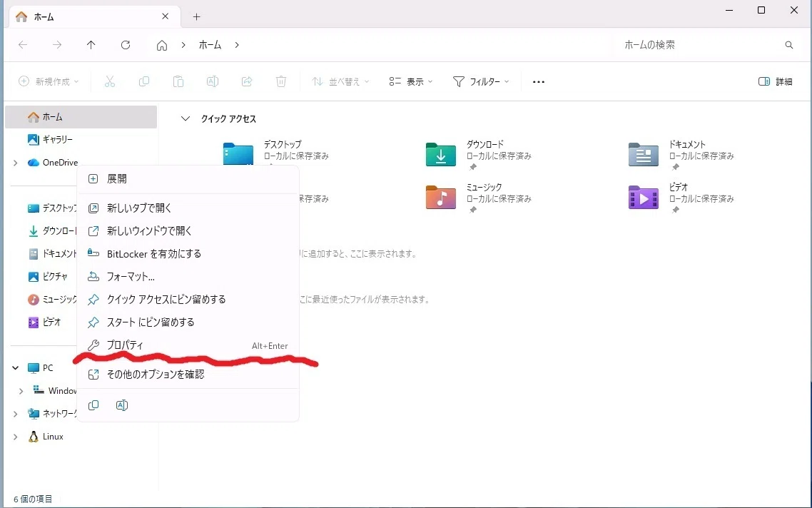
Task: Close the ホーム tab
Action: pos(166,16)
